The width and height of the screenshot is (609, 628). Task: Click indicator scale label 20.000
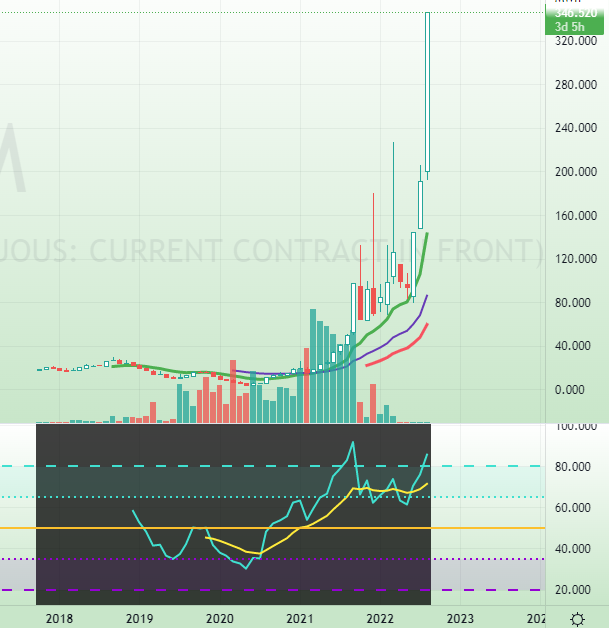(573, 590)
